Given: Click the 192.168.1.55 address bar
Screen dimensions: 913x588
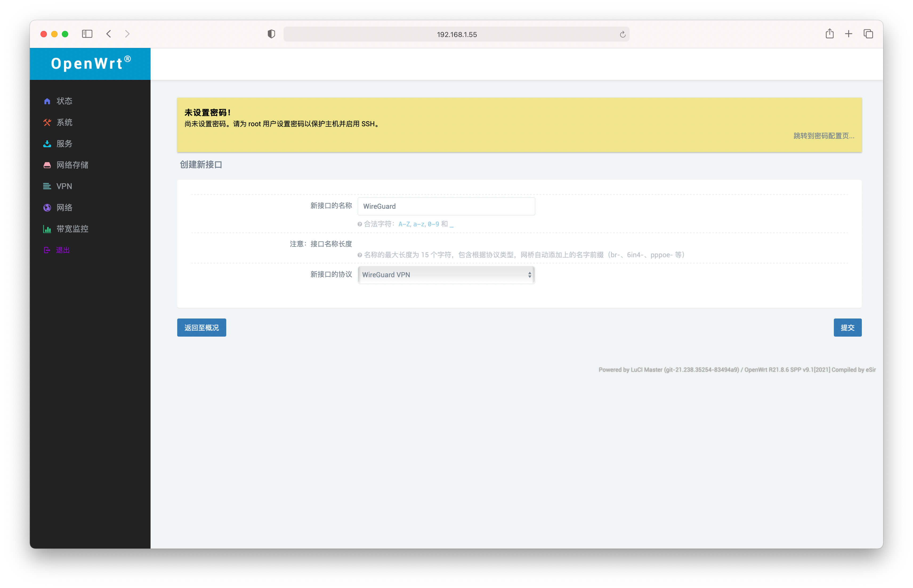Looking at the screenshot, I should coord(456,34).
